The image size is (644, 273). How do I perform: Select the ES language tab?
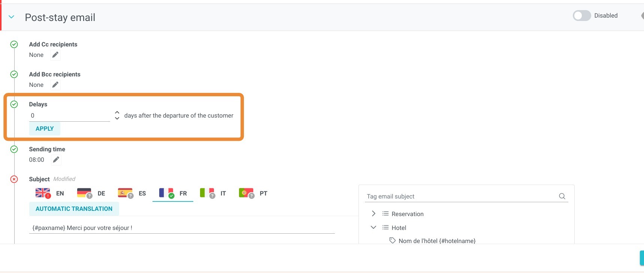pyautogui.click(x=132, y=193)
